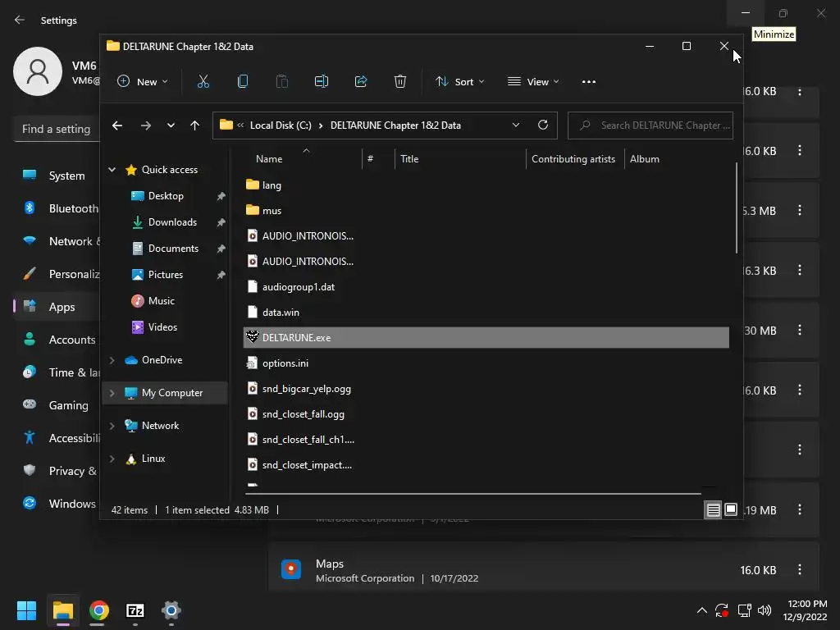This screenshot has height=630, width=840.
Task: Click File Explorer taskbar icon
Action: pyautogui.click(x=62, y=610)
